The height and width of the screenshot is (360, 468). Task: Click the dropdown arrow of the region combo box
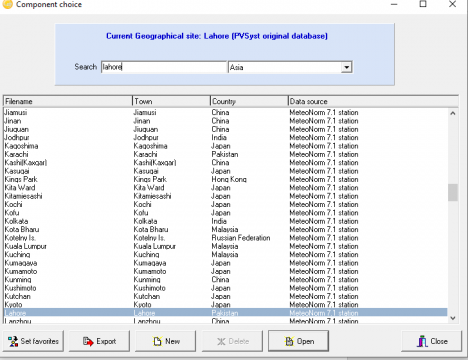[347, 67]
